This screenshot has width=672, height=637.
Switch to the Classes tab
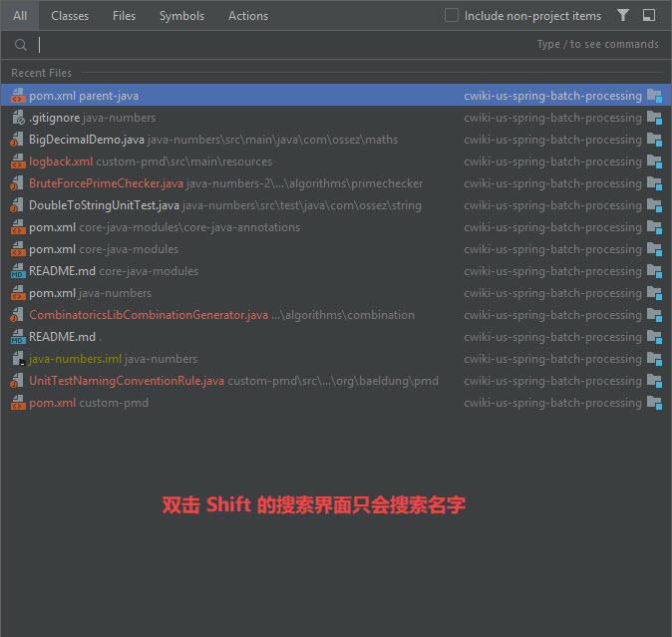coord(70,16)
